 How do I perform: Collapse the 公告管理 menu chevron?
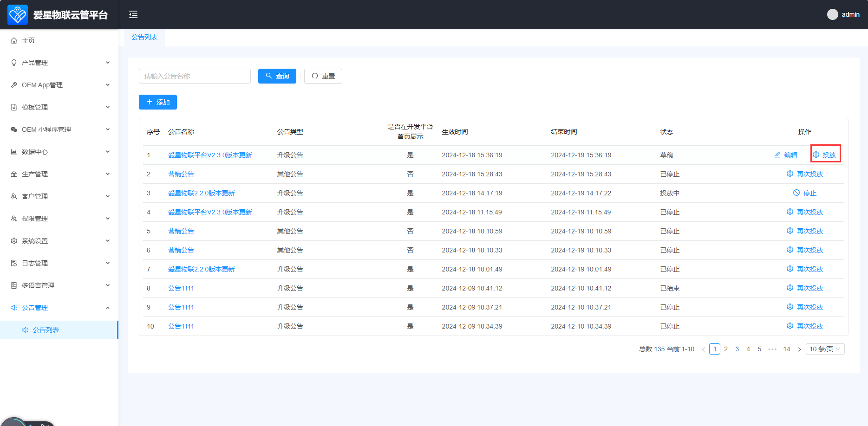point(108,308)
